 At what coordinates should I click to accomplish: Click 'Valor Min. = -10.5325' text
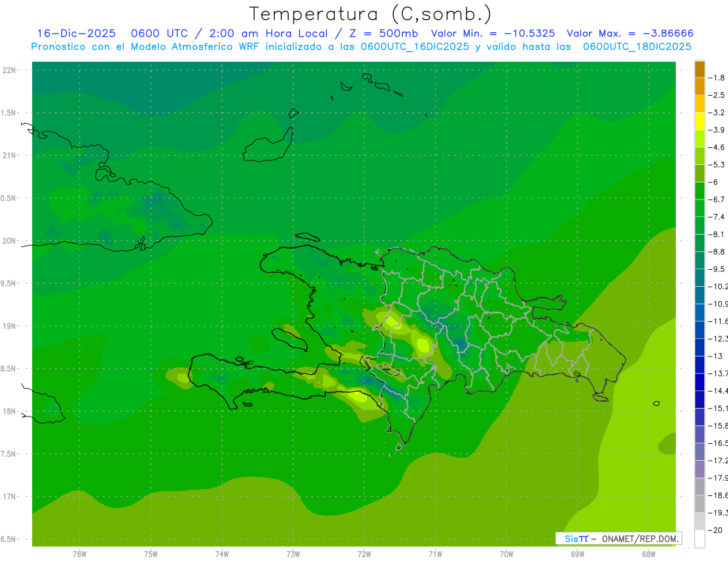[x=493, y=34]
